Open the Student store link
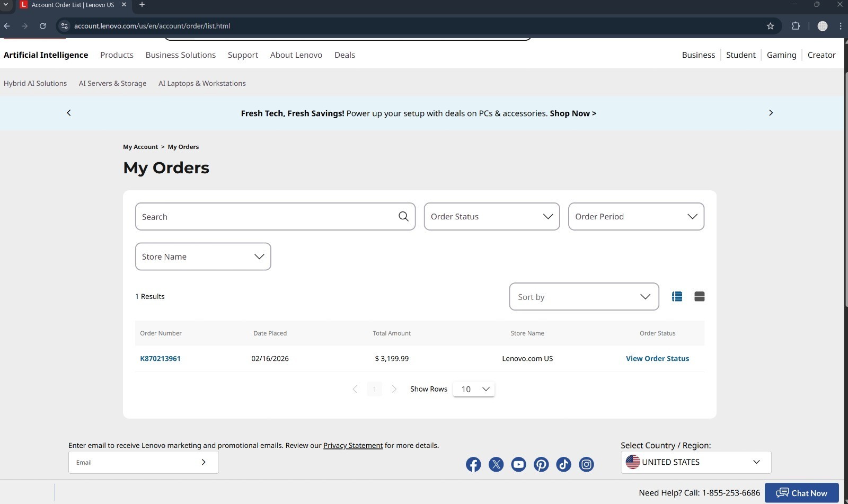Viewport: 848px width, 504px height. 740,55
